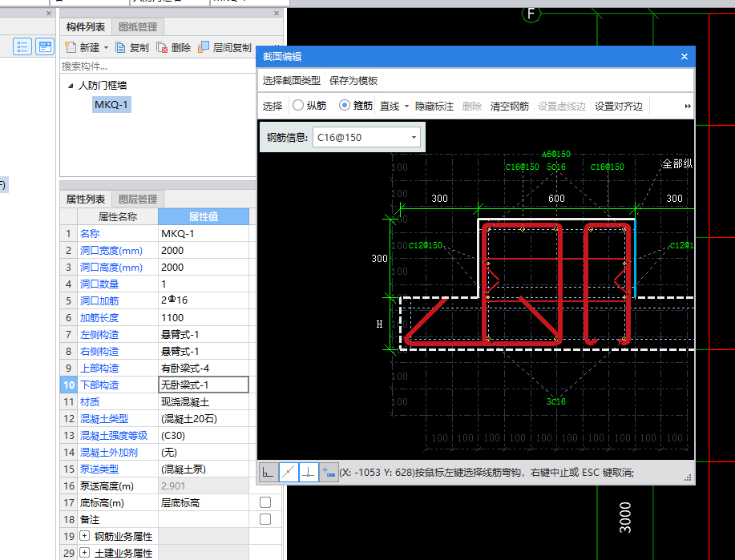Image resolution: width=735 pixels, height=560 pixels.
Task: Toggle the orthogonal mode icon in status bar
Action: pos(268,473)
